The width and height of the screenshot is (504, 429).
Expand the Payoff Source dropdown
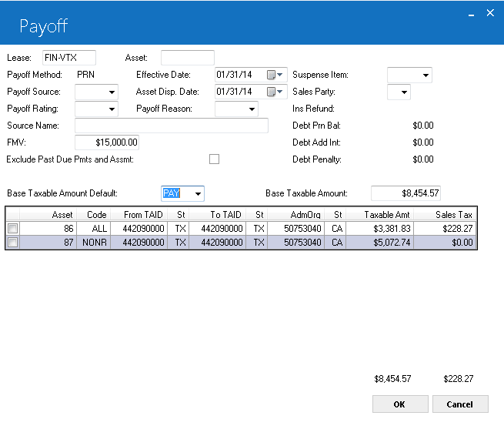tap(112, 92)
